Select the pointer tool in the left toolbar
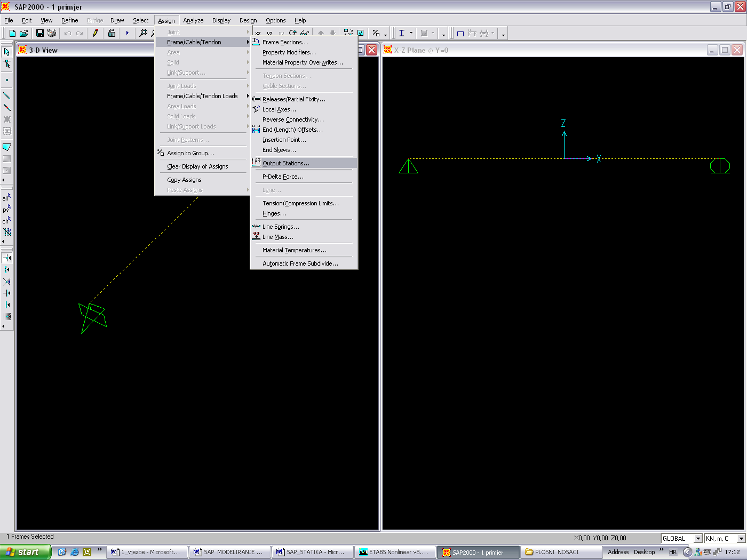747x560 pixels. 7,52
